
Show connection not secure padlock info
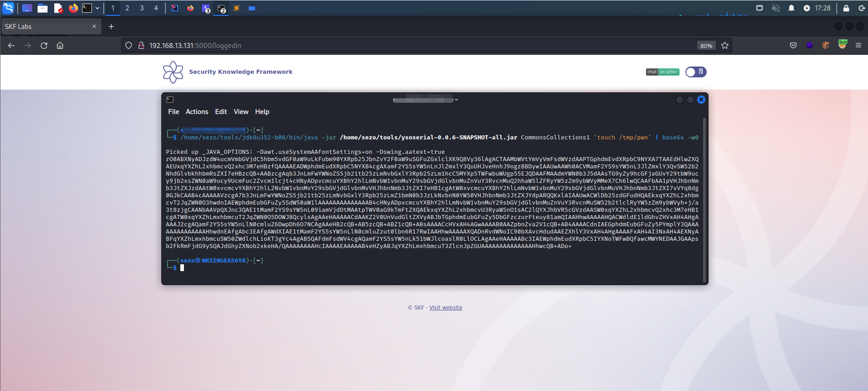click(x=141, y=45)
